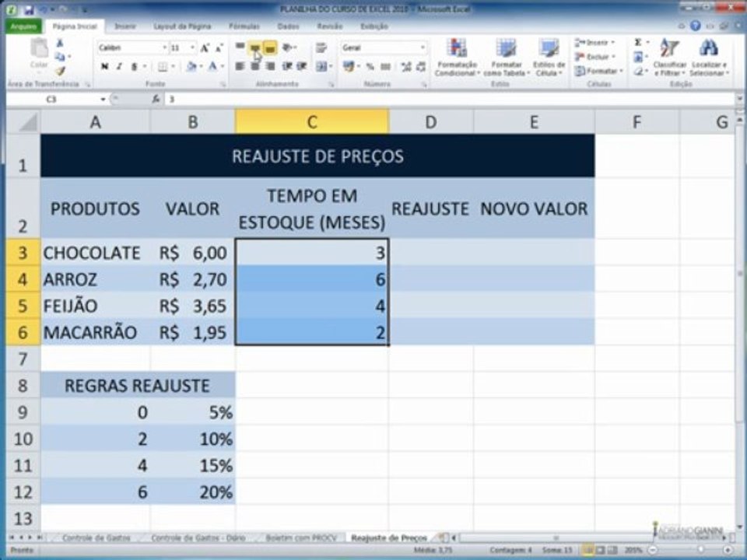This screenshot has width=747, height=560.
Task: Click the Format Painter brush icon
Action: 60,71
